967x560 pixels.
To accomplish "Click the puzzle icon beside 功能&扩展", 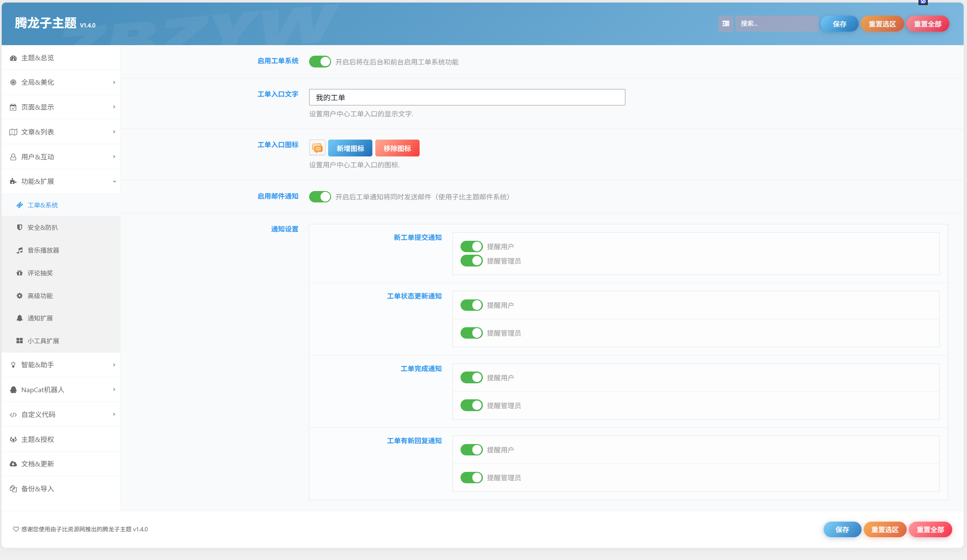I will pos(13,181).
